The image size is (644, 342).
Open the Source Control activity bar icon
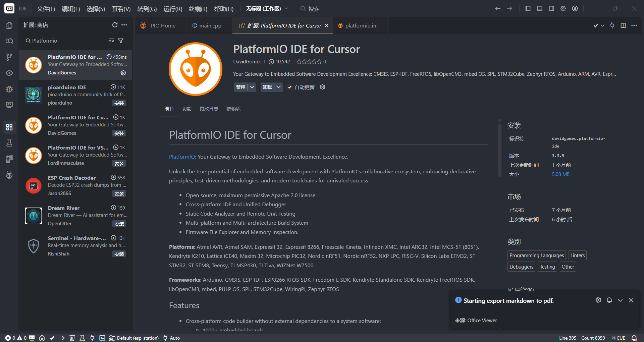tap(9, 57)
